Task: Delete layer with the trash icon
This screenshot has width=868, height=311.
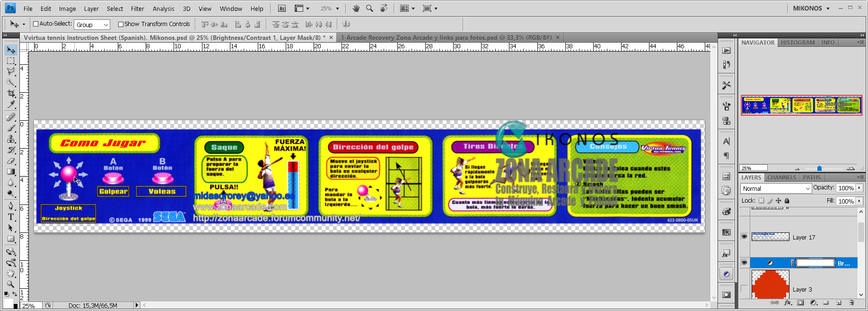Action: tap(851, 302)
